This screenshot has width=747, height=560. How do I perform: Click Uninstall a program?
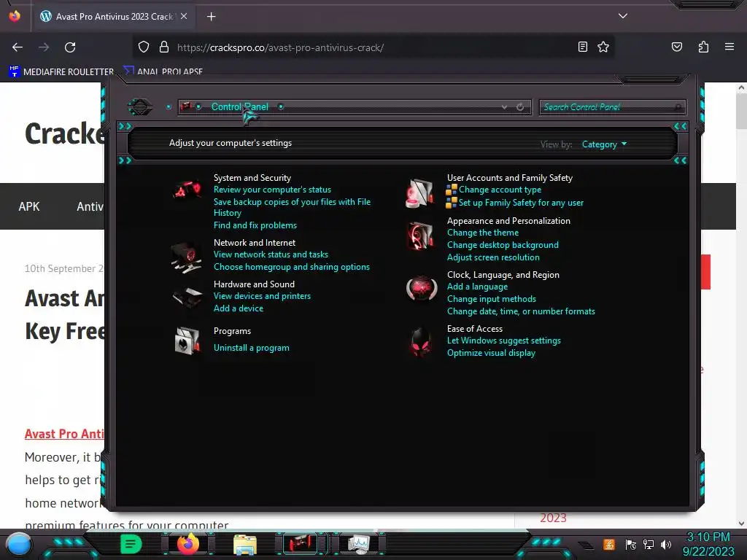[x=252, y=348]
